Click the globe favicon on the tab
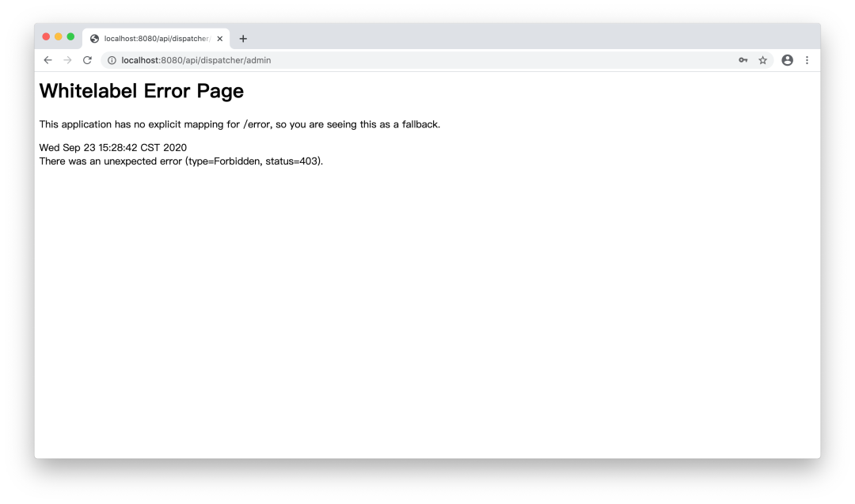 (94, 39)
